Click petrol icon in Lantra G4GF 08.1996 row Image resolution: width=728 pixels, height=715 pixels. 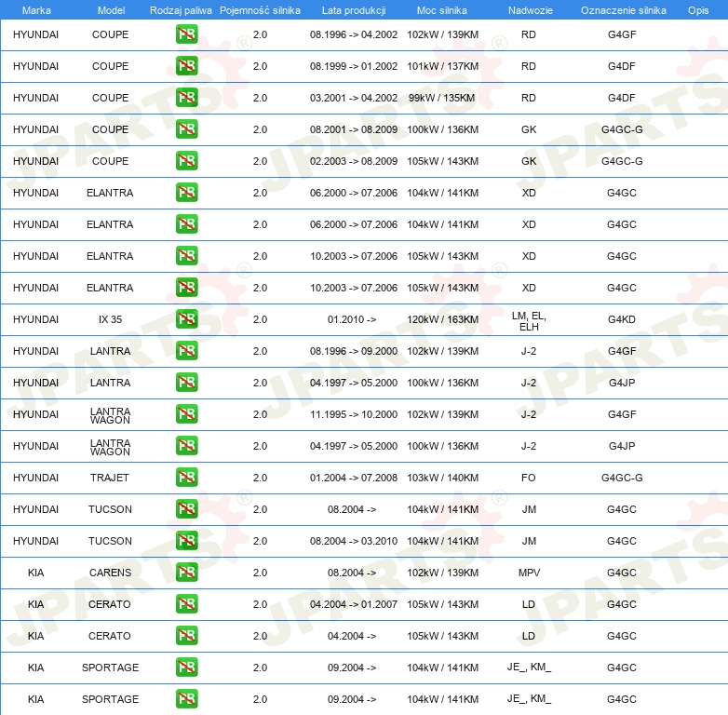tap(186, 351)
